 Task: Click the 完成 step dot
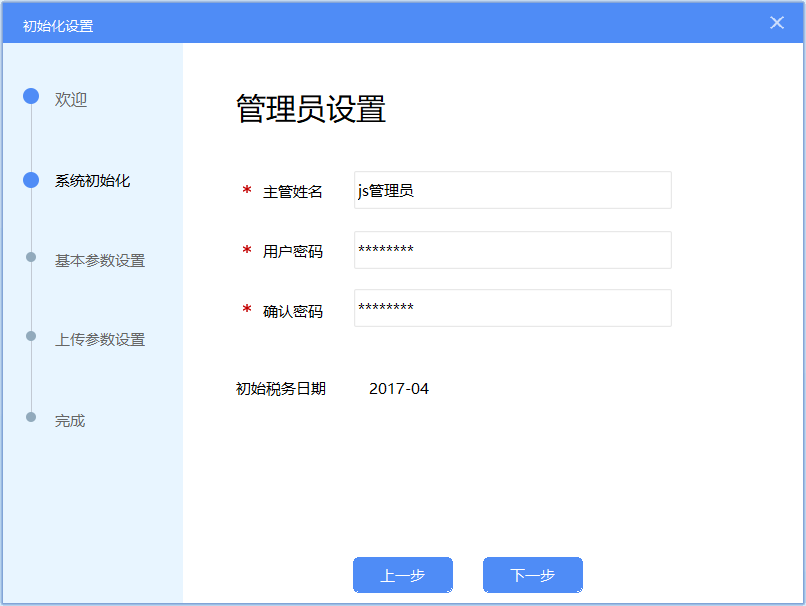pos(31,417)
